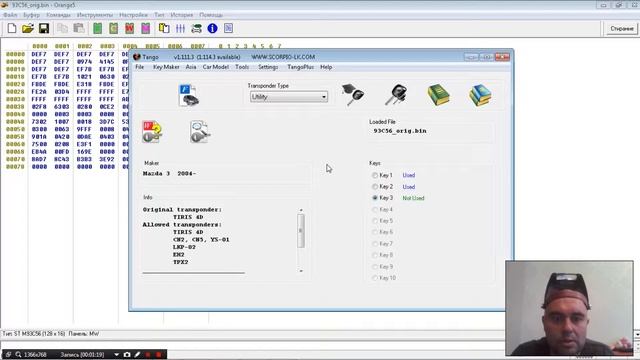Click the pencil draw icon in recorder bar

[137, 355]
